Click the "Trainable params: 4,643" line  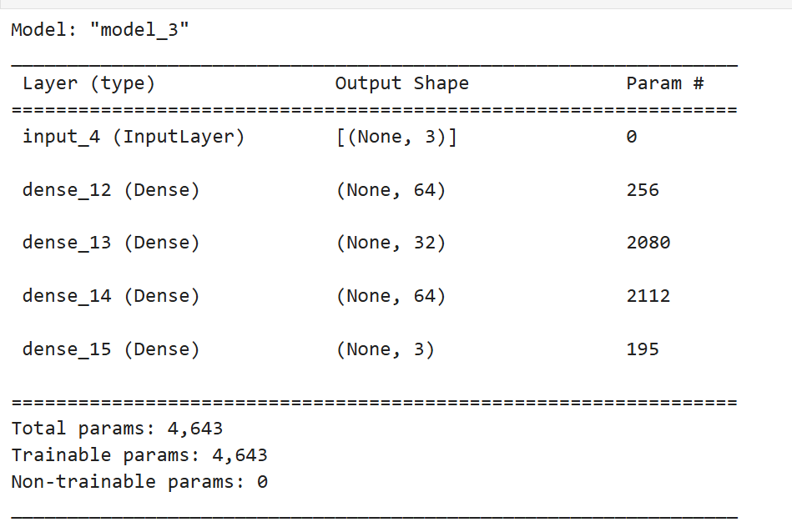click(x=139, y=455)
